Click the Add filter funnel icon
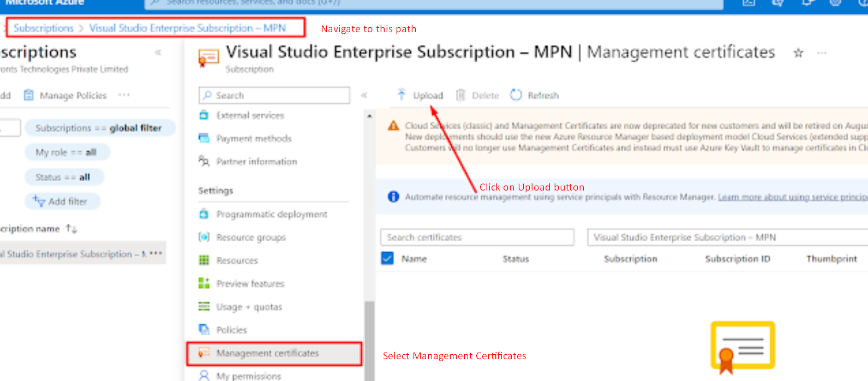This screenshot has width=868, height=381. 38,201
